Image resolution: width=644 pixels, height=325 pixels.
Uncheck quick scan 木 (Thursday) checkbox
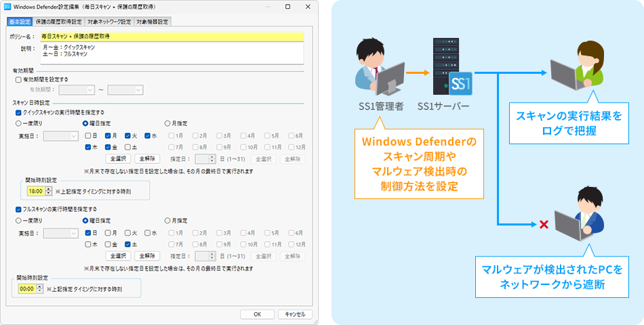pos(88,147)
